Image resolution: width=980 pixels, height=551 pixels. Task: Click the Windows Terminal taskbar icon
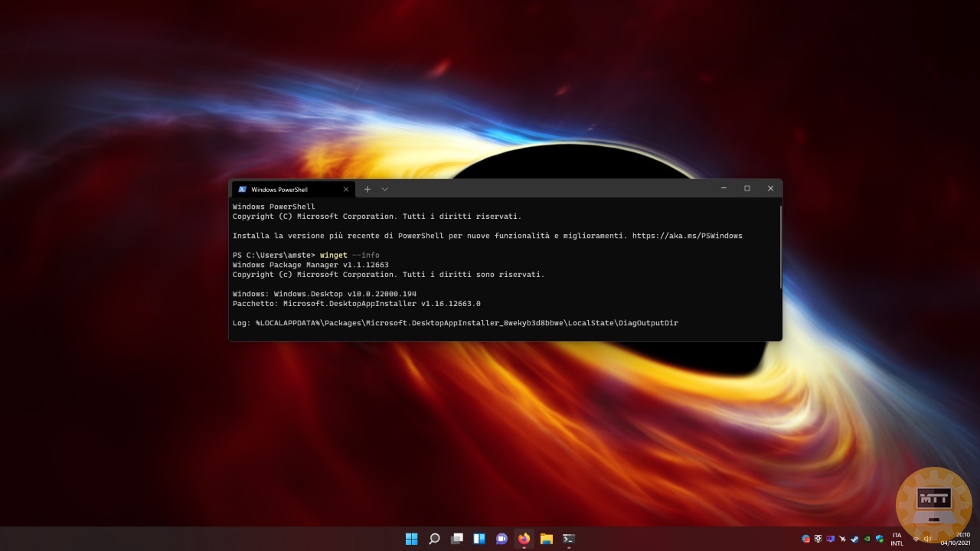pos(569,539)
